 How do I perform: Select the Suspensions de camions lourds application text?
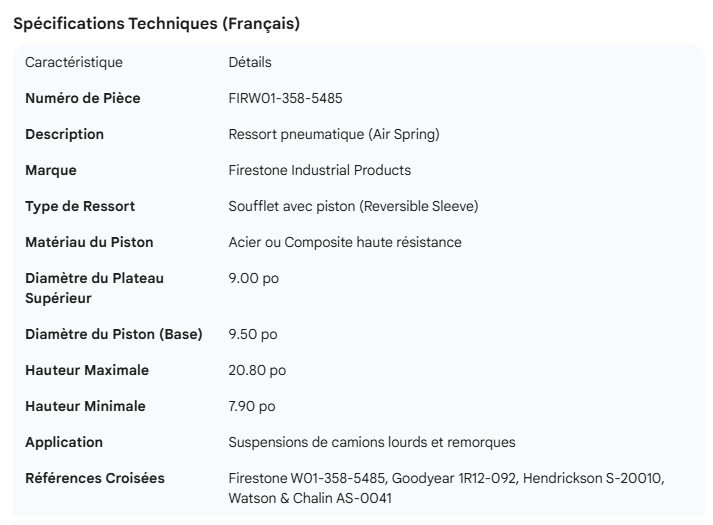pos(372,442)
